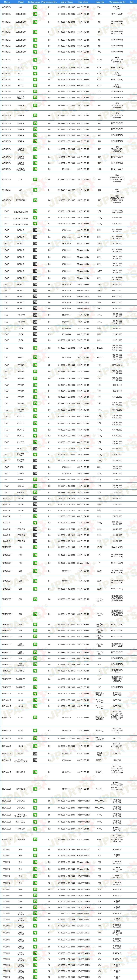Select the XSARA PICASSO model cell
Viewport: 137px width, 980px height.
20,169
